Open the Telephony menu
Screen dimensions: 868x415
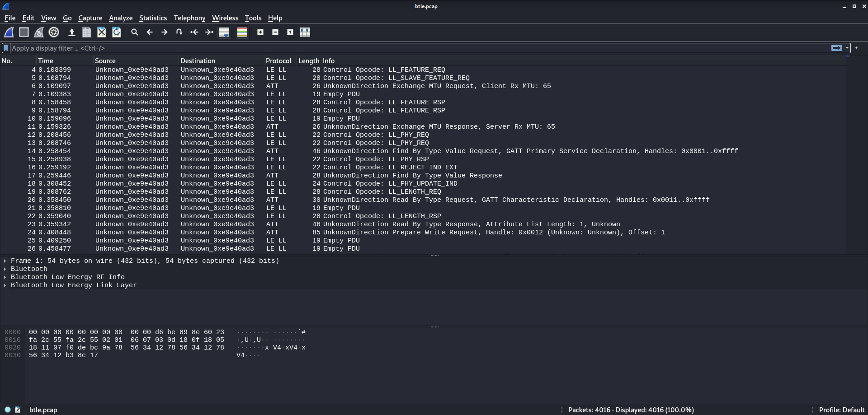(x=189, y=18)
